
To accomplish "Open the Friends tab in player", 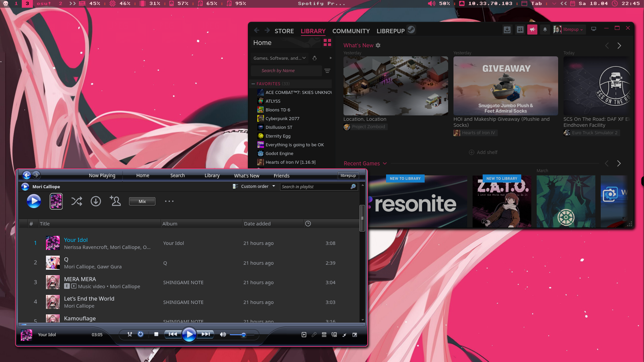I will coord(281,175).
